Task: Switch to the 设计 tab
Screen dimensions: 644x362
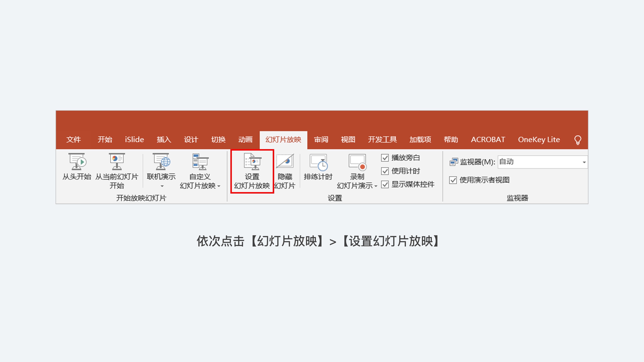Action: 191,139
